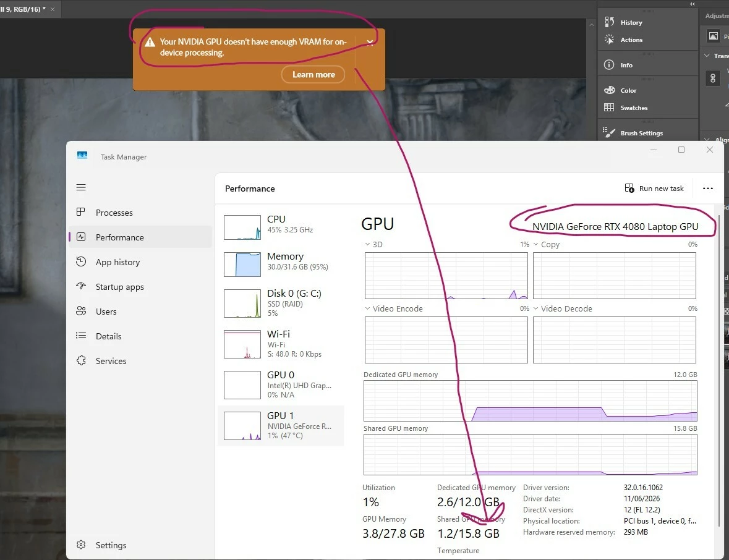The height and width of the screenshot is (560, 729).
Task: Click the Details list icon
Action: (x=81, y=336)
